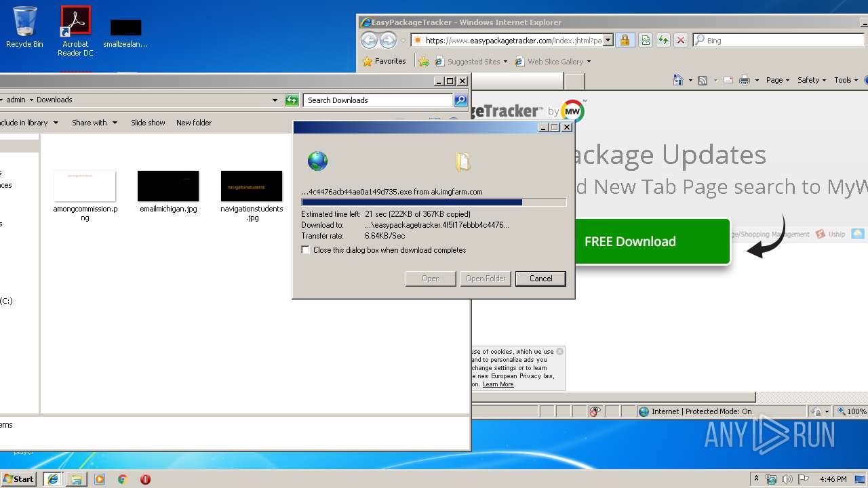Click the Home icon in IE command bar
The image size is (868, 488).
point(677,80)
